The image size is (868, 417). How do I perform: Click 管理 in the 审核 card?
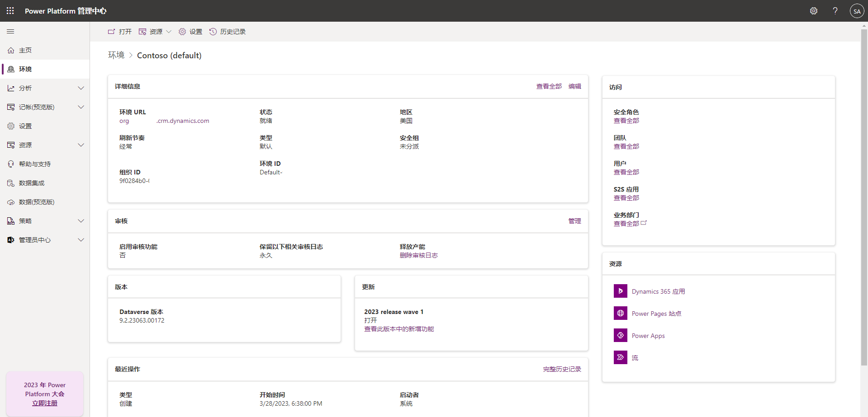[575, 221]
